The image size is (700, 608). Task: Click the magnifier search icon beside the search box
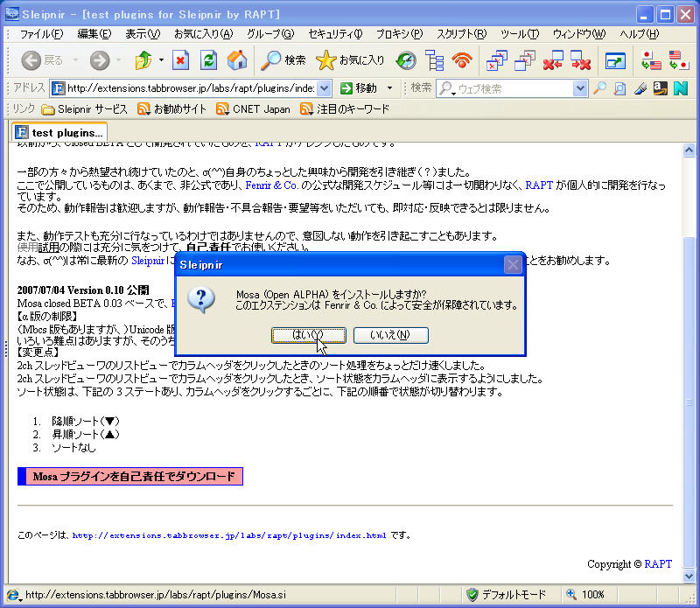[599, 88]
